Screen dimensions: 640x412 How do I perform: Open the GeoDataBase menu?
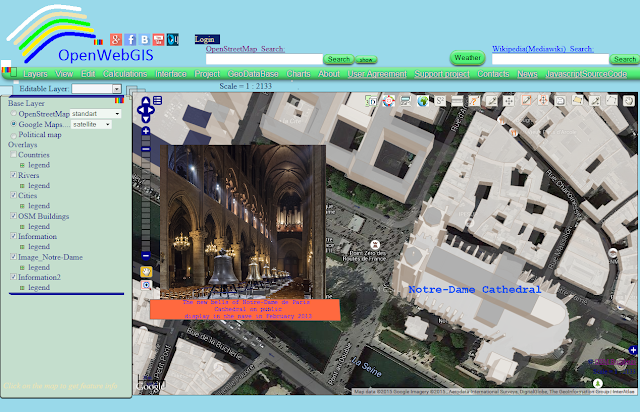click(253, 74)
